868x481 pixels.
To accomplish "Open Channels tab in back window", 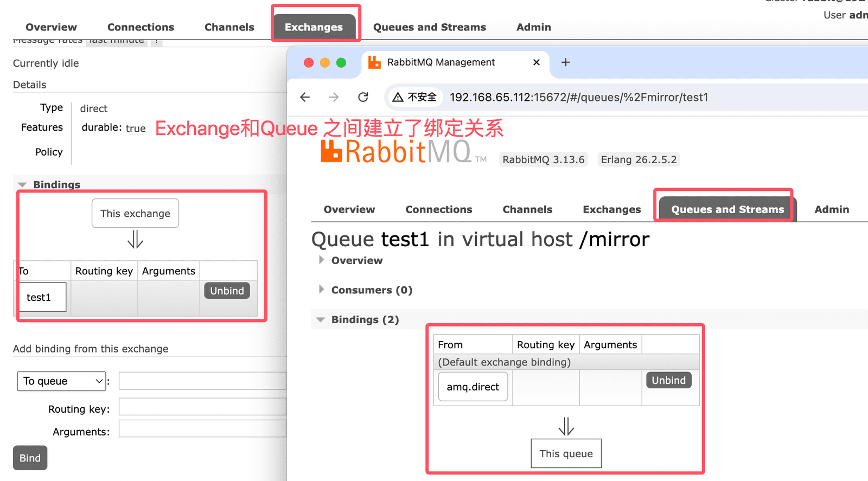I will click(x=229, y=27).
